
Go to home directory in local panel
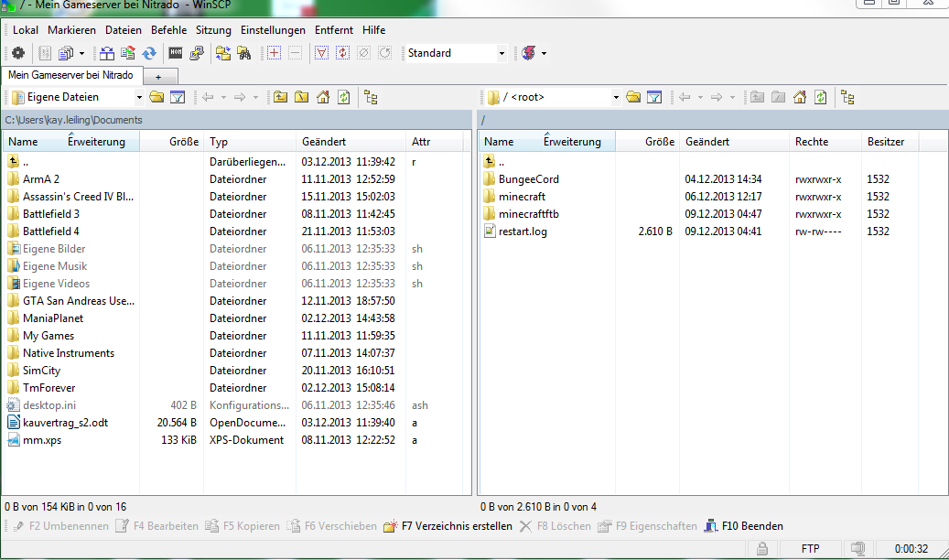323,97
